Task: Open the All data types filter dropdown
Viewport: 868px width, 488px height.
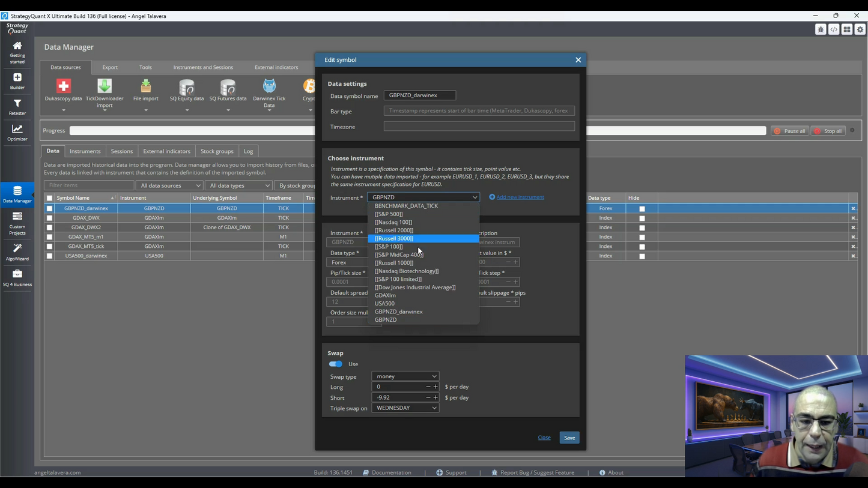Action: [238, 185]
